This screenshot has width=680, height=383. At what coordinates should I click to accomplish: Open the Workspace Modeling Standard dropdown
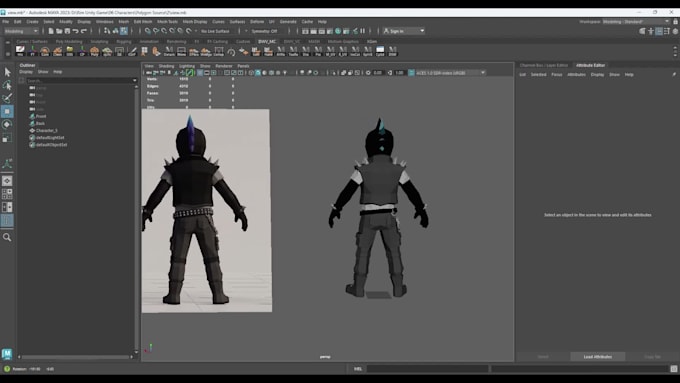(x=636, y=21)
